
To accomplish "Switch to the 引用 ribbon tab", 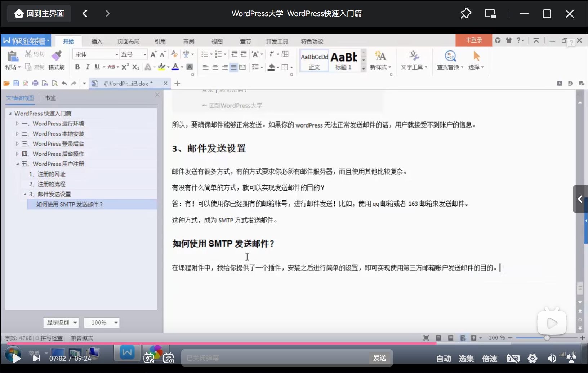I will (160, 41).
